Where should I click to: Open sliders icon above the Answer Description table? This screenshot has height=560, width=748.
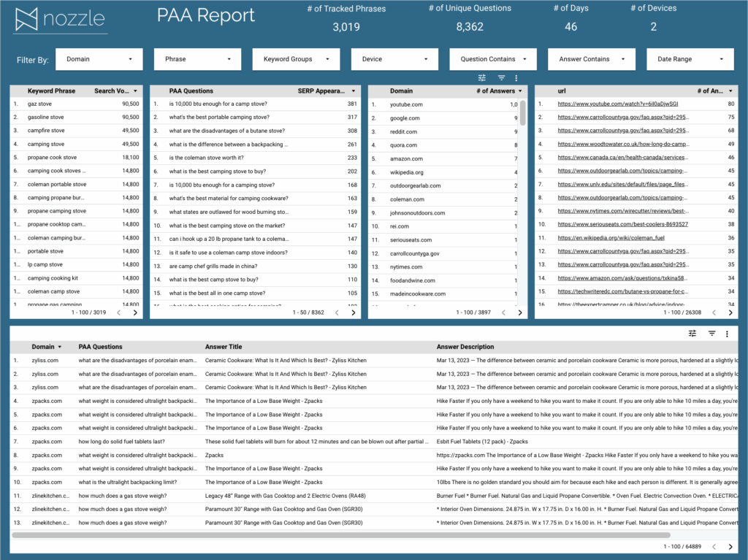692,334
